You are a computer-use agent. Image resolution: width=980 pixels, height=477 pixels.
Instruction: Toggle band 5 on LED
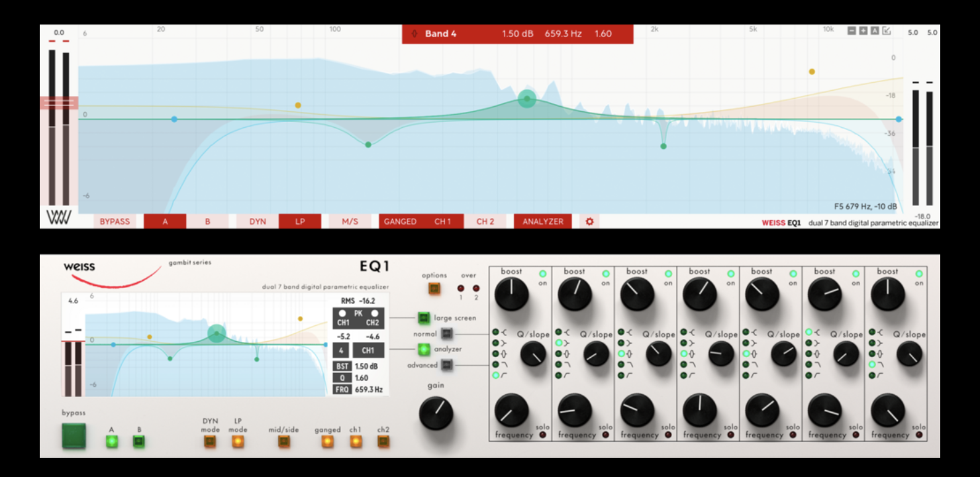tap(793, 274)
